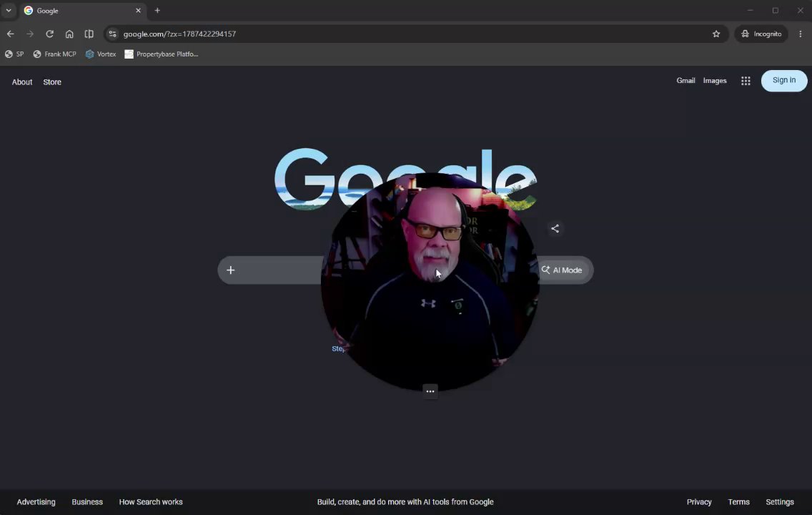Open the Frank MCP bookmark

point(55,54)
